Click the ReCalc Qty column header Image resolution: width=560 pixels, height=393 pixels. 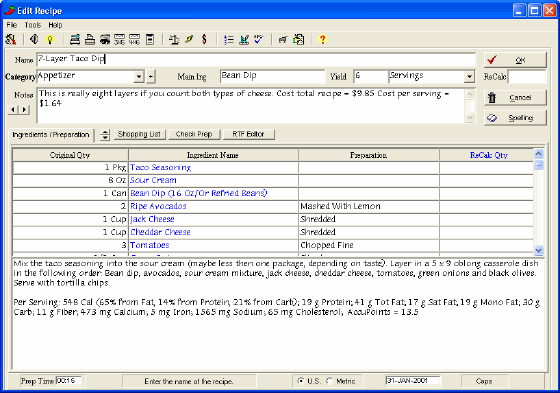(486, 155)
